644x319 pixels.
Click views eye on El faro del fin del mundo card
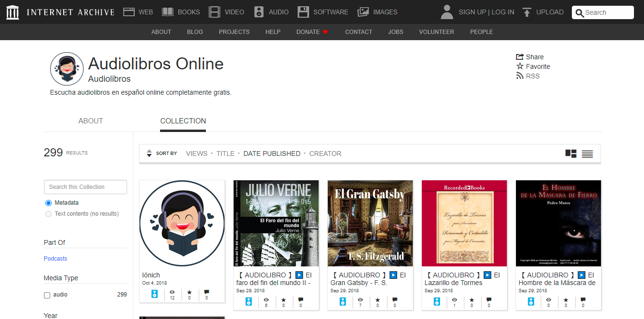[x=266, y=300]
